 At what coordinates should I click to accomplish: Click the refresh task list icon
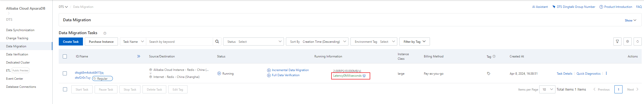click(637, 41)
